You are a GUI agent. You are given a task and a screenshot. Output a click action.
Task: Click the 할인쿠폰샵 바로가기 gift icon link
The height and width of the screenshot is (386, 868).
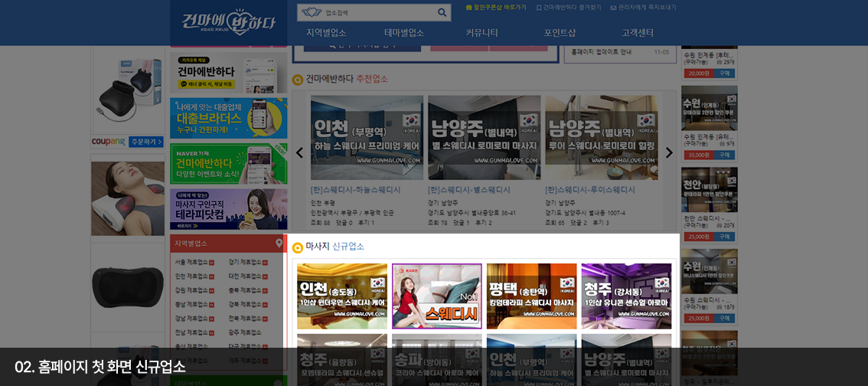pos(496,8)
